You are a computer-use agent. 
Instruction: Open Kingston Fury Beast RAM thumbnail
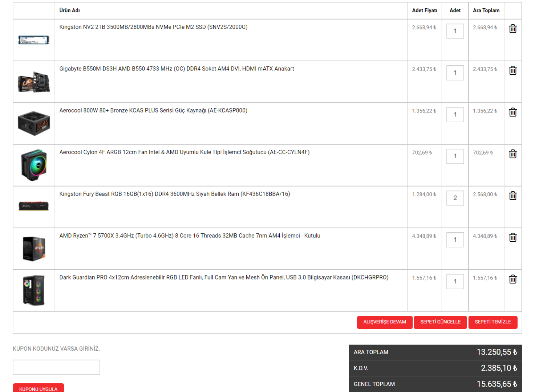[34, 206]
